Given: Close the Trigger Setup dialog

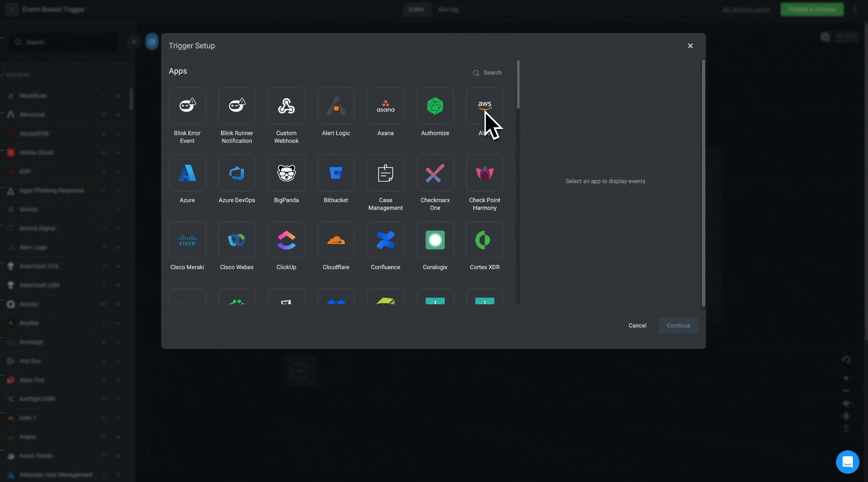Looking at the screenshot, I should 690,46.
